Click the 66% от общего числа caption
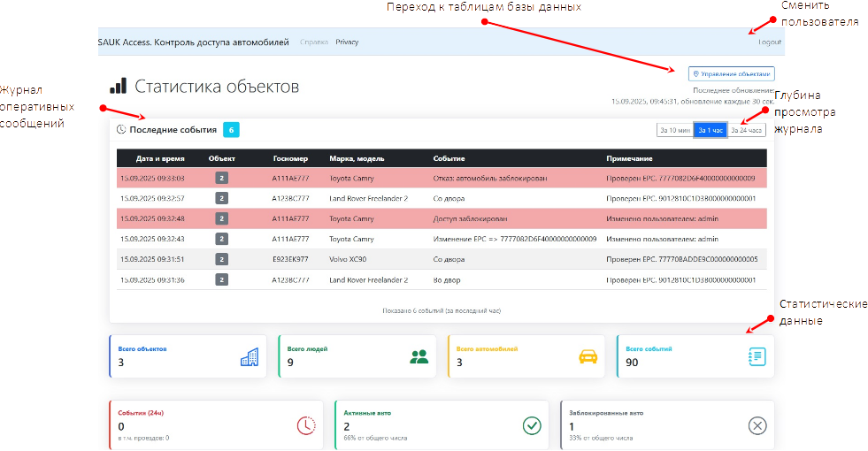The image size is (868, 451). (375, 438)
